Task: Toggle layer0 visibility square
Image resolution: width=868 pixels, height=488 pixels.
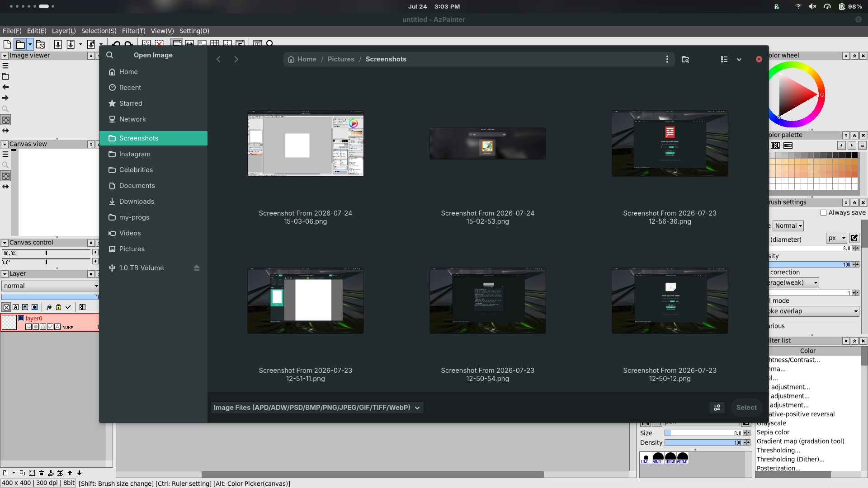Action: 21,319
